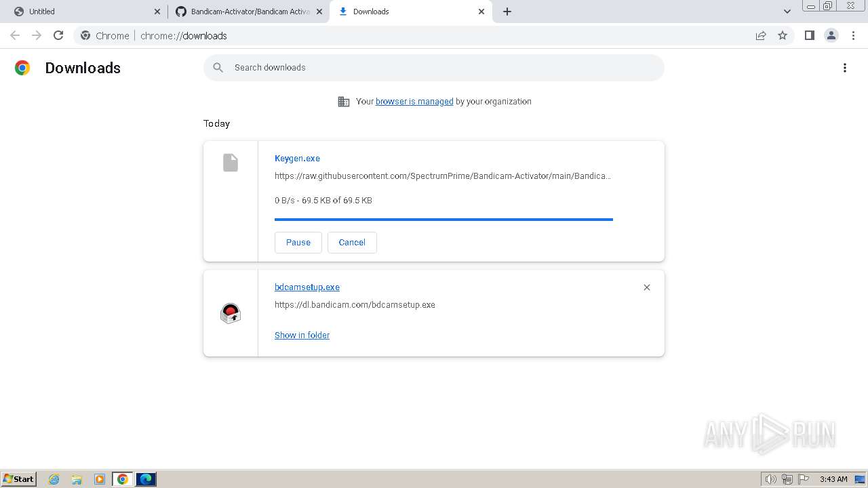Close the Untitled tab
The height and width of the screenshot is (488, 868).
click(x=157, y=12)
